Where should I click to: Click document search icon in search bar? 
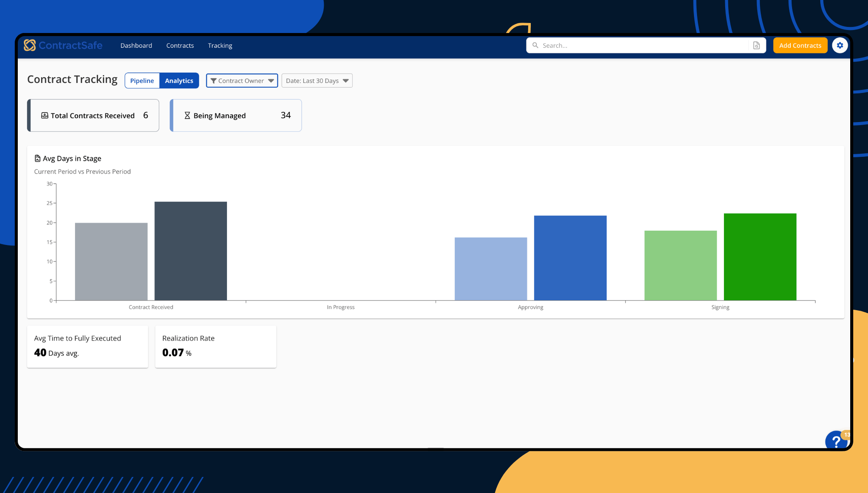(x=756, y=45)
